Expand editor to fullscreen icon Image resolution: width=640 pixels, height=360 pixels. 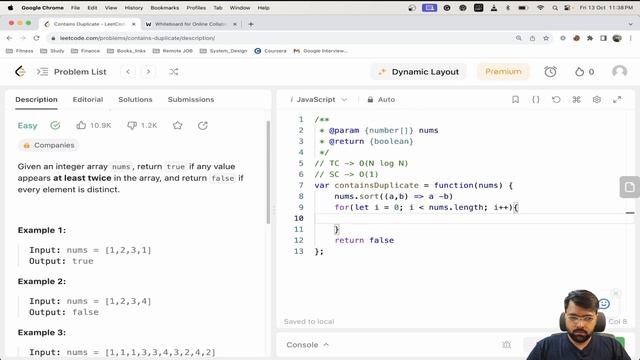coord(617,100)
